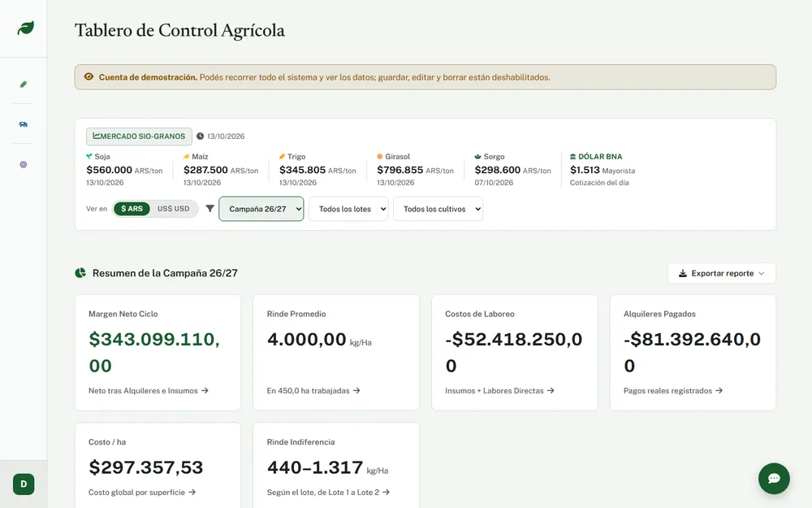Click the Cotización del día text
The image size is (812, 508).
[x=599, y=182]
